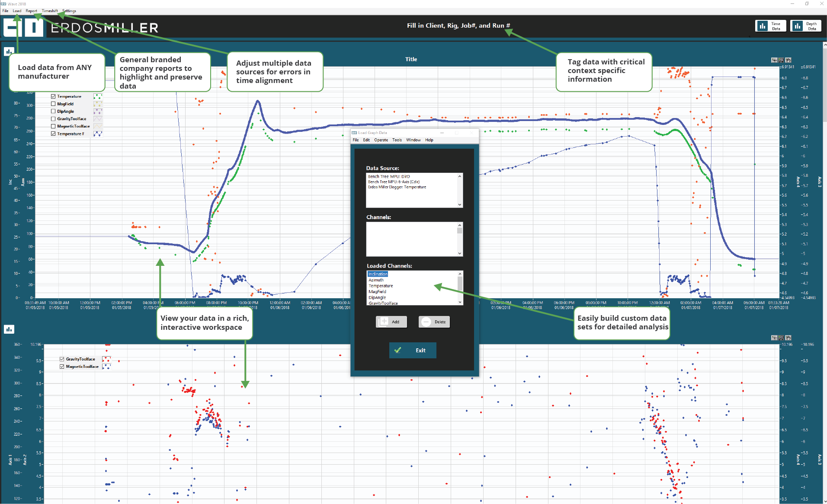Click the Delete channel button
827x504 pixels.
click(434, 322)
